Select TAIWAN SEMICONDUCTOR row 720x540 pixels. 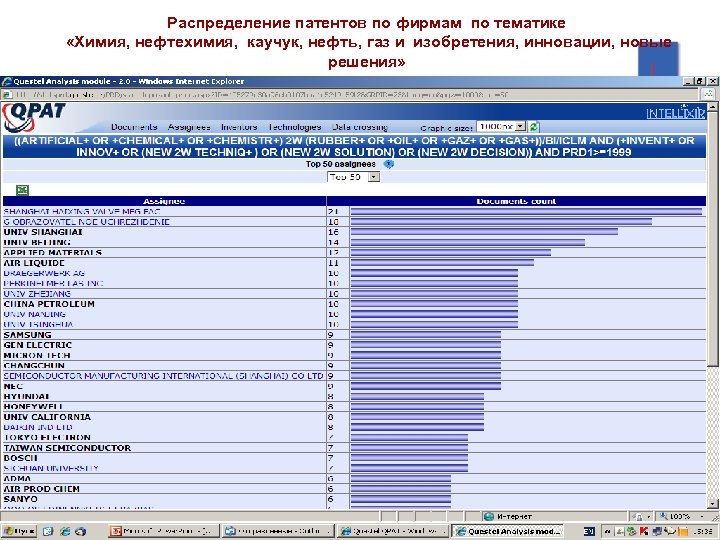pos(354,448)
